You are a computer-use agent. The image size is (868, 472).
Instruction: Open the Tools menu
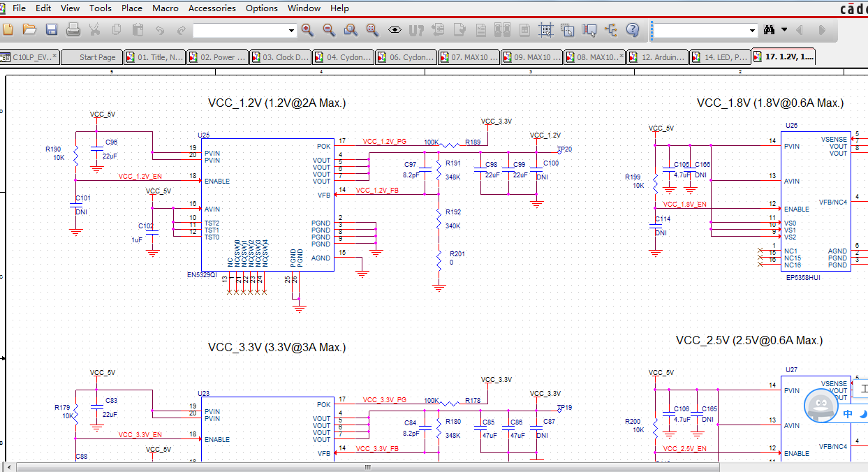101,8
